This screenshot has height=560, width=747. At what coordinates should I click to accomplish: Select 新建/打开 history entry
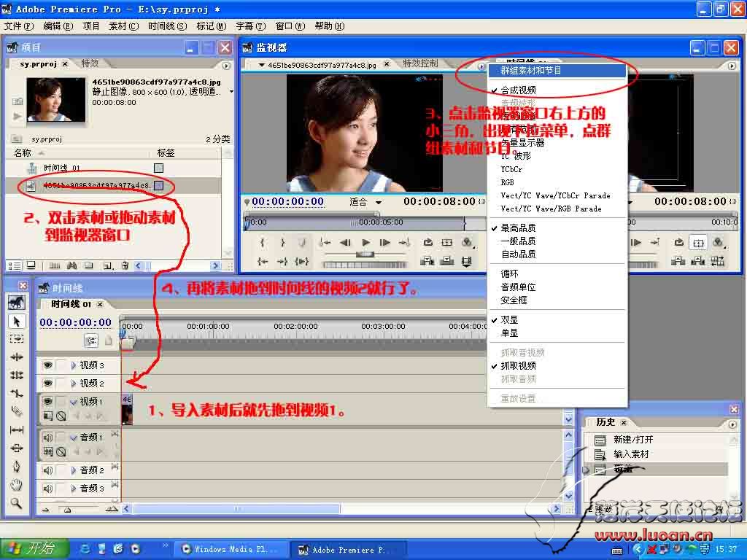point(632,440)
